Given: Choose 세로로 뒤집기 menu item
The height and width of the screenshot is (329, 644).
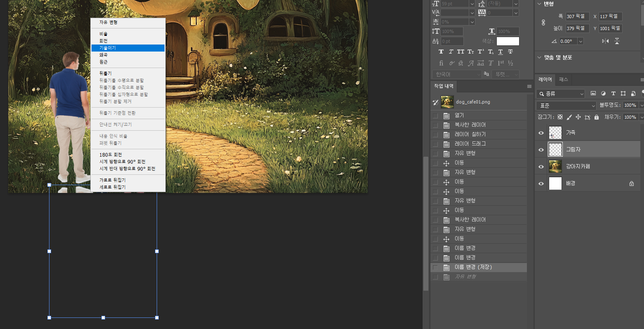Looking at the screenshot, I should 113,187.
